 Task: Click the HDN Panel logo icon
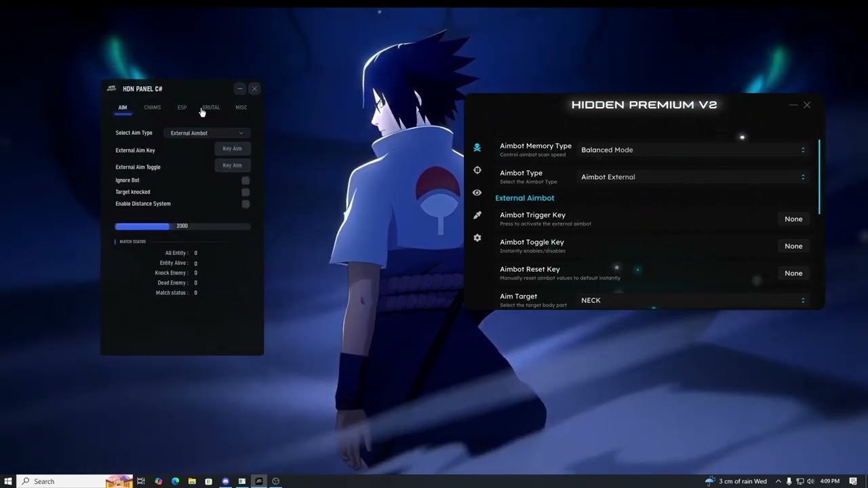tap(111, 89)
